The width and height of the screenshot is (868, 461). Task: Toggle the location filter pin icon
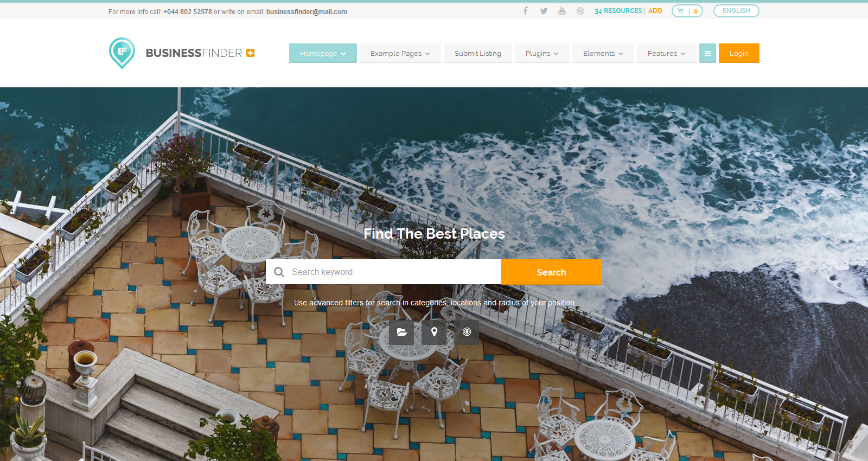(434, 332)
